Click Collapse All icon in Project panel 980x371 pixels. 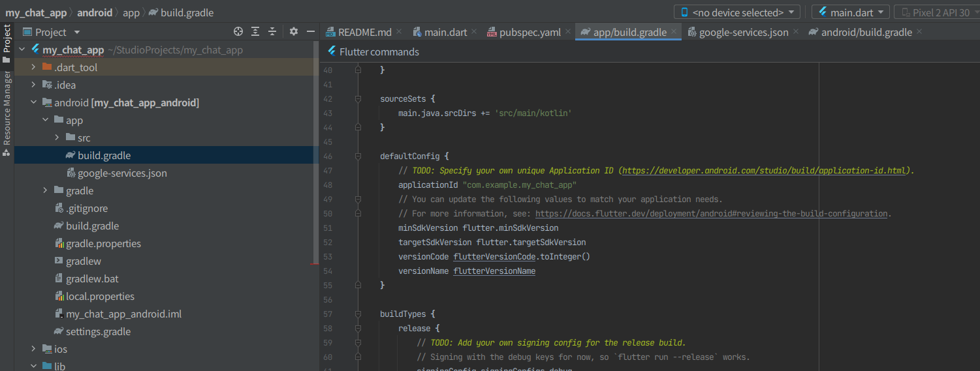(272, 31)
